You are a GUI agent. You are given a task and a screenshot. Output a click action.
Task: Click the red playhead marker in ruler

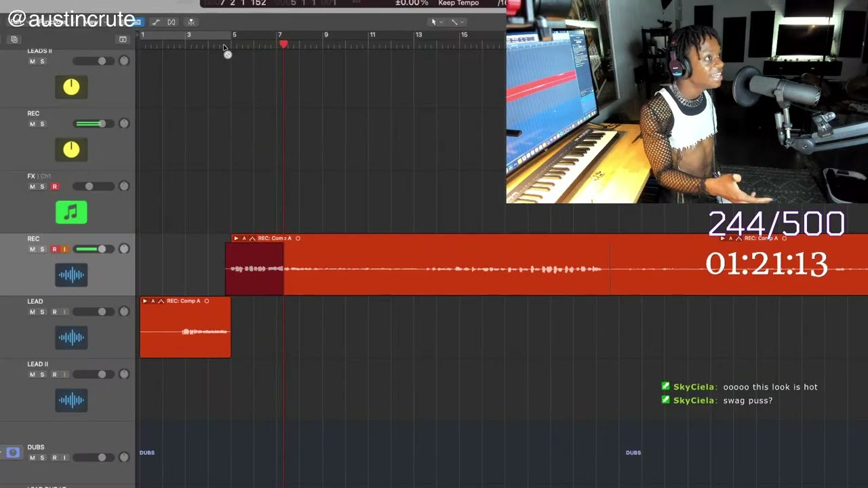pos(283,44)
